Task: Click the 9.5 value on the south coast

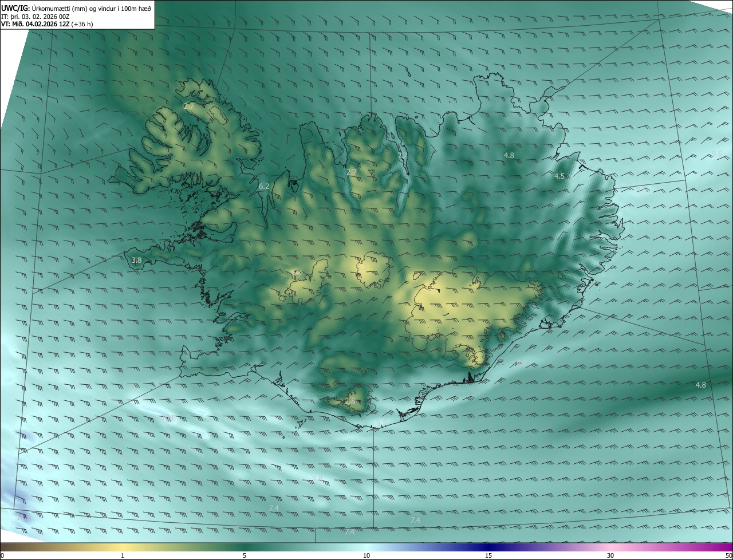Action: tap(381, 423)
